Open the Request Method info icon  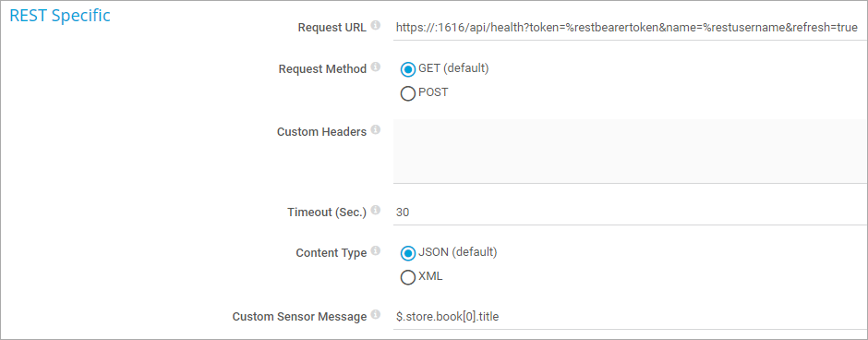375,67
